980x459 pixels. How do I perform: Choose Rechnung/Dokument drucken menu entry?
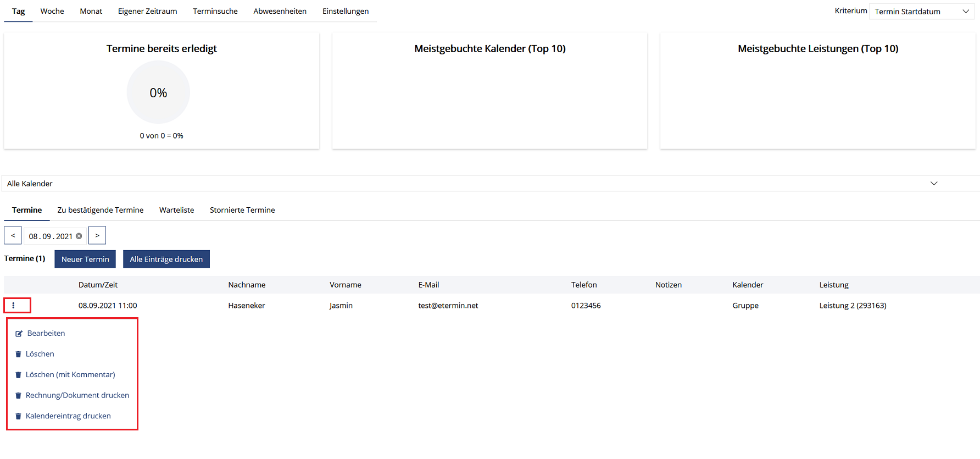pos(77,395)
